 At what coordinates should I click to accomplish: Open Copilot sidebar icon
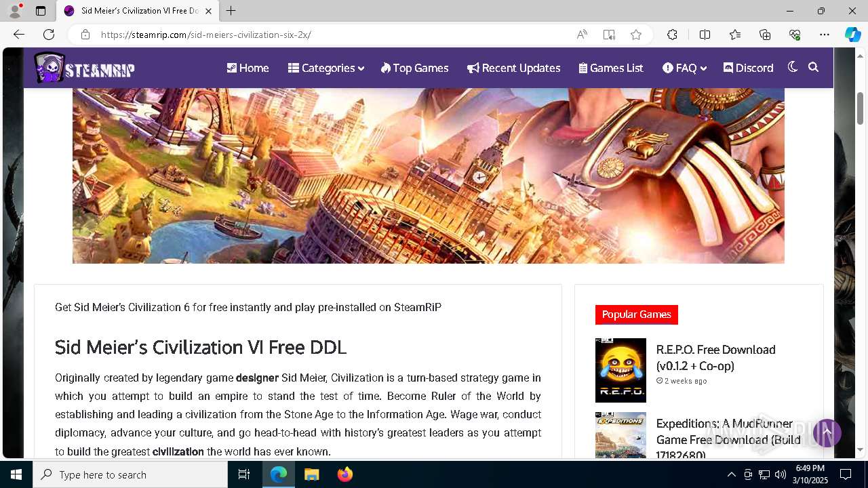click(852, 35)
